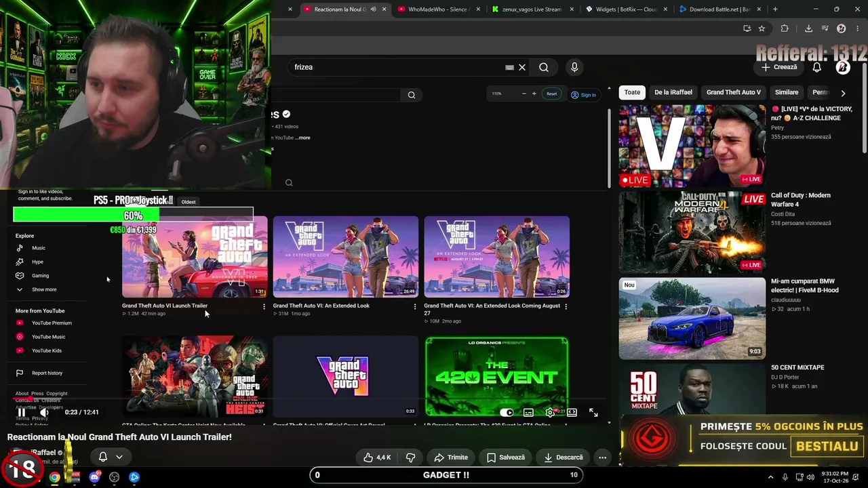Show more filter chips with the right arrow
The image size is (868, 488).
(x=843, y=93)
